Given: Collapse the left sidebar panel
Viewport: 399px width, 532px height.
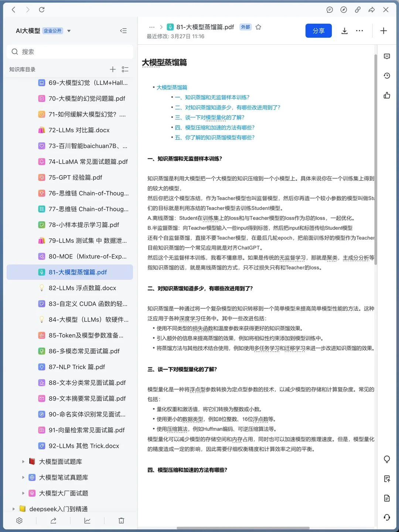Looking at the screenshot, I should click(x=123, y=31).
